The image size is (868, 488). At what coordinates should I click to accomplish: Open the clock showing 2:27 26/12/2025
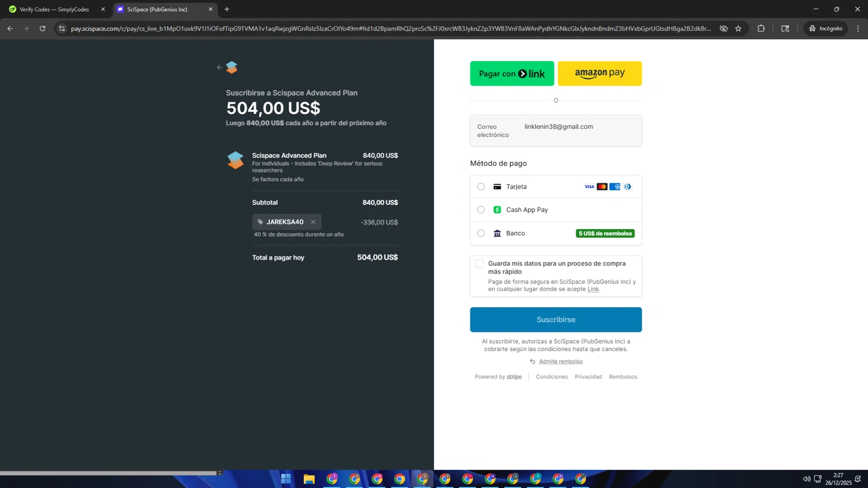(838, 479)
